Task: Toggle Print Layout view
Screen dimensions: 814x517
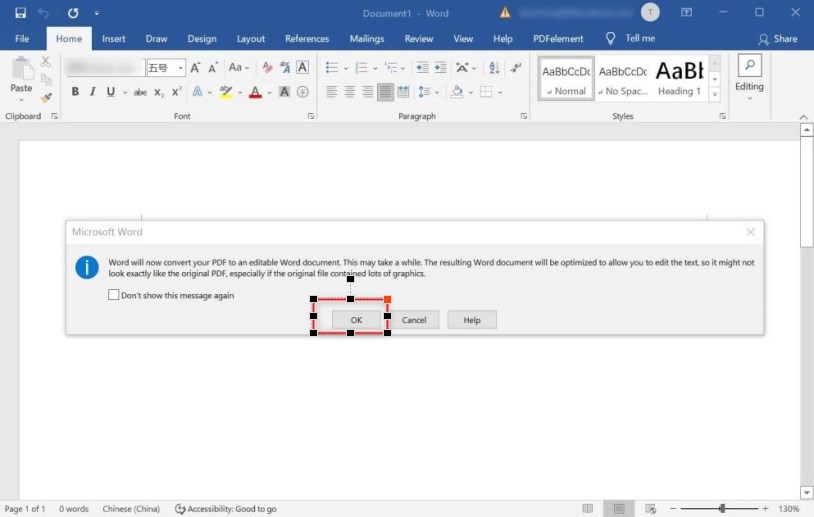Action: [x=619, y=509]
